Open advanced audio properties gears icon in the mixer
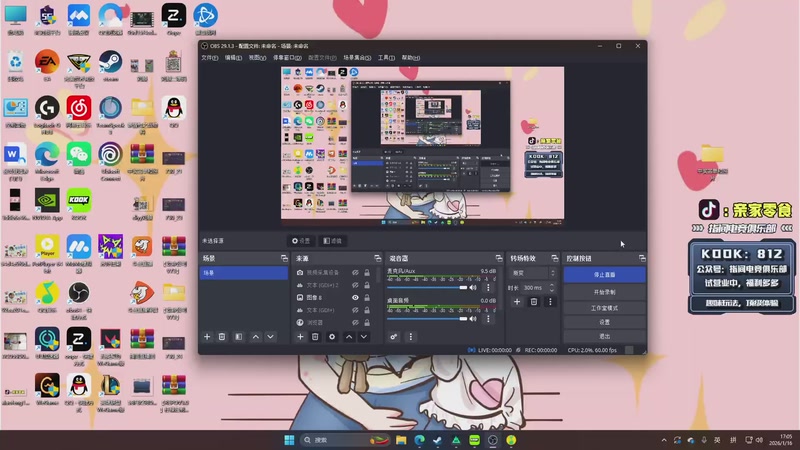Screen dimensions: 800x450 [394, 337]
